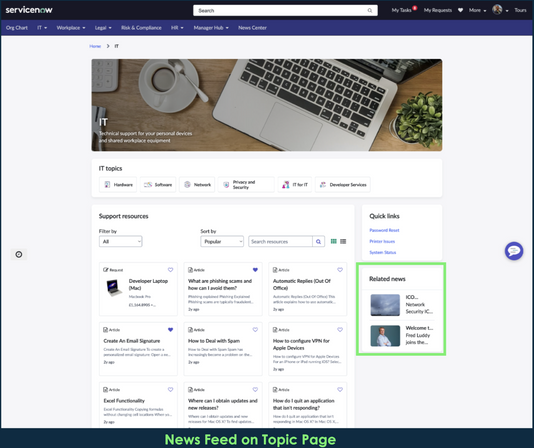Image resolution: width=534 pixels, height=448 pixels.
Task: Open the Workplace navigation menu
Action: [x=71, y=28]
